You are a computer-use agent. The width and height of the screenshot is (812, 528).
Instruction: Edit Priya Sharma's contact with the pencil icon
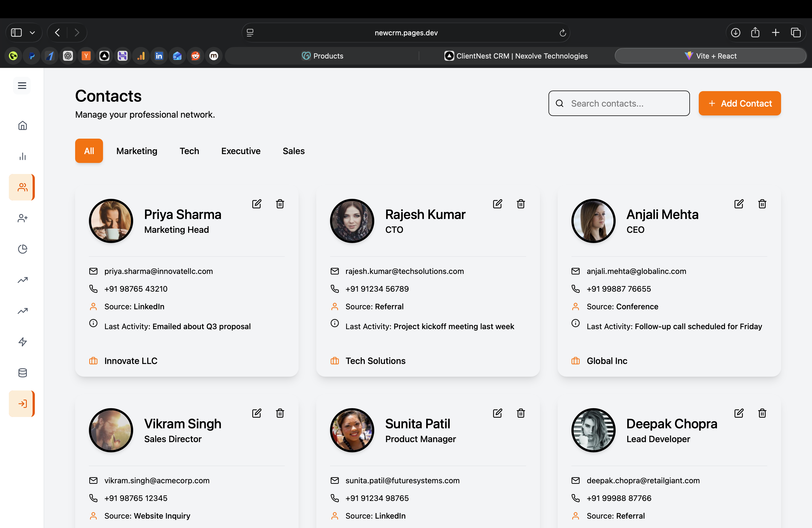point(257,204)
